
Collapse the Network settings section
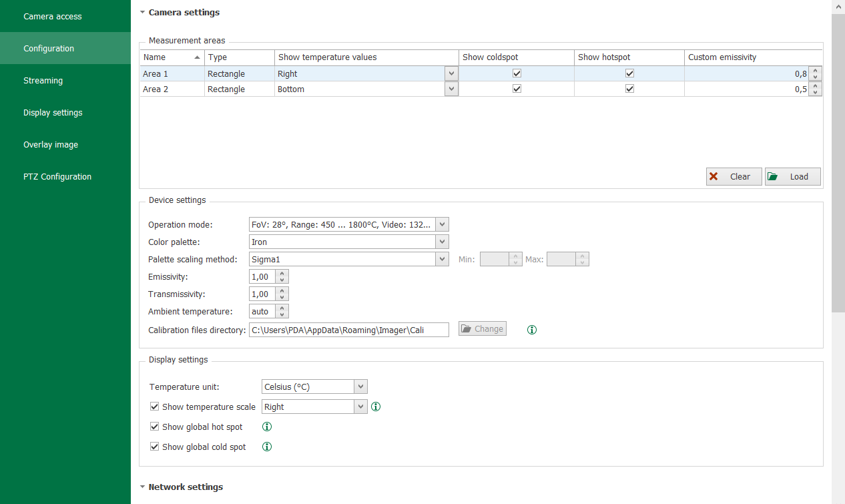(142, 487)
